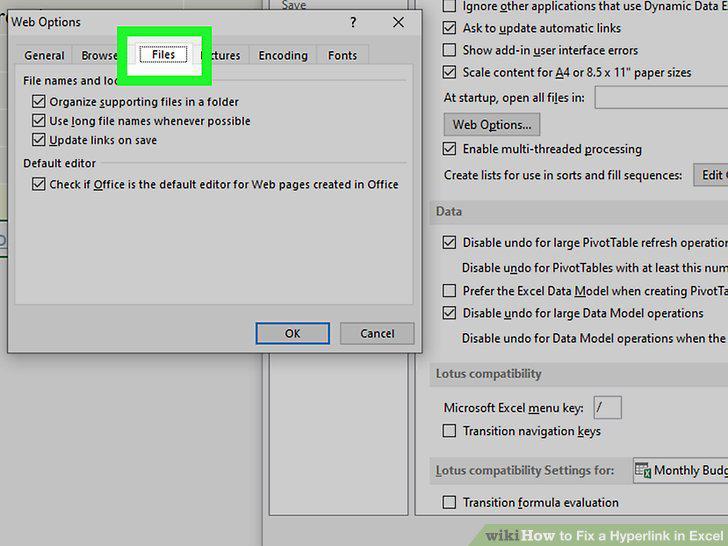Close the Web Options dialog with X
This screenshot has width=728, height=546.
tap(398, 22)
